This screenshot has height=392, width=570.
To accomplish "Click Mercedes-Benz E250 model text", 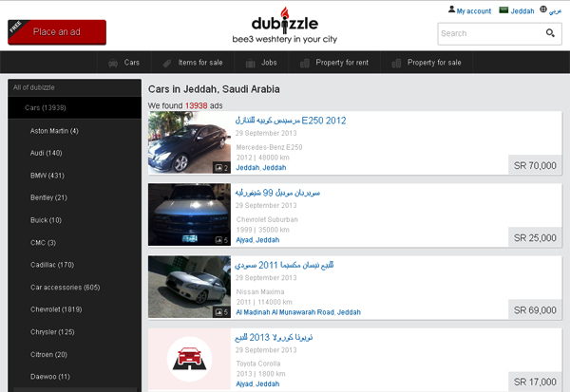I will 270,147.
